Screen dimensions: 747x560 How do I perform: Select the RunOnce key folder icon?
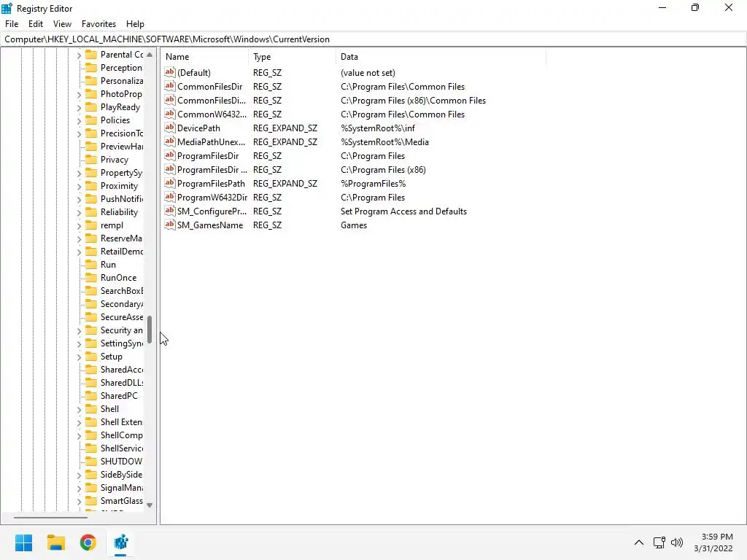[x=91, y=278]
